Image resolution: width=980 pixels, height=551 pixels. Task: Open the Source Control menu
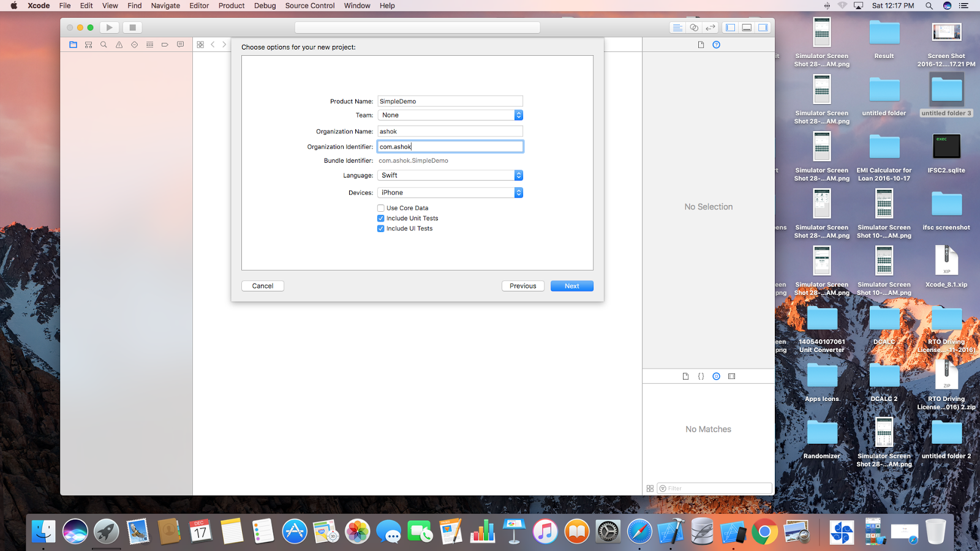point(310,6)
